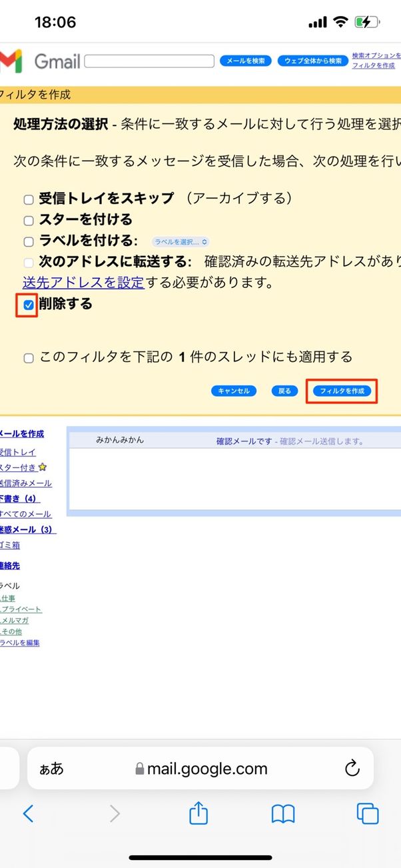
Task: Select メルマガ label
Action: pos(15,620)
